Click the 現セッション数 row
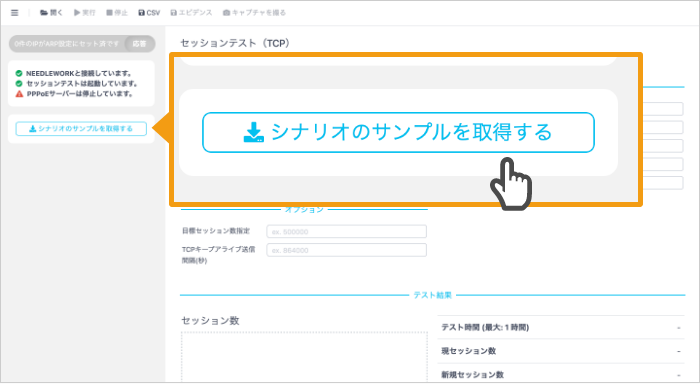The width and height of the screenshot is (700, 384). pyautogui.click(x=561, y=351)
